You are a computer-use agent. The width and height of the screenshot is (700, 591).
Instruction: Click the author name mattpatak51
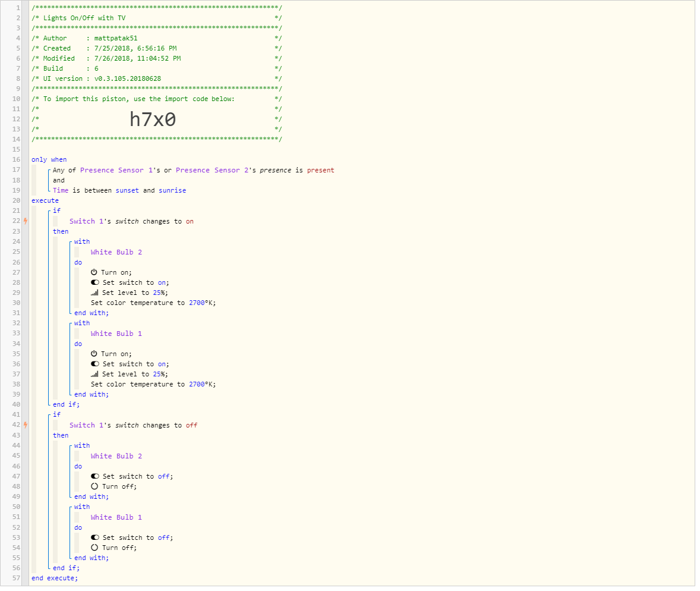[x=116, y=38]
